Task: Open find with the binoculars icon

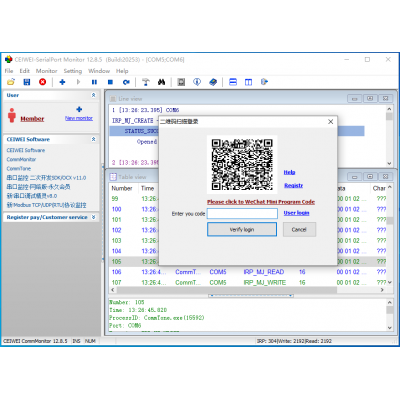Action: tap(162, 82)
